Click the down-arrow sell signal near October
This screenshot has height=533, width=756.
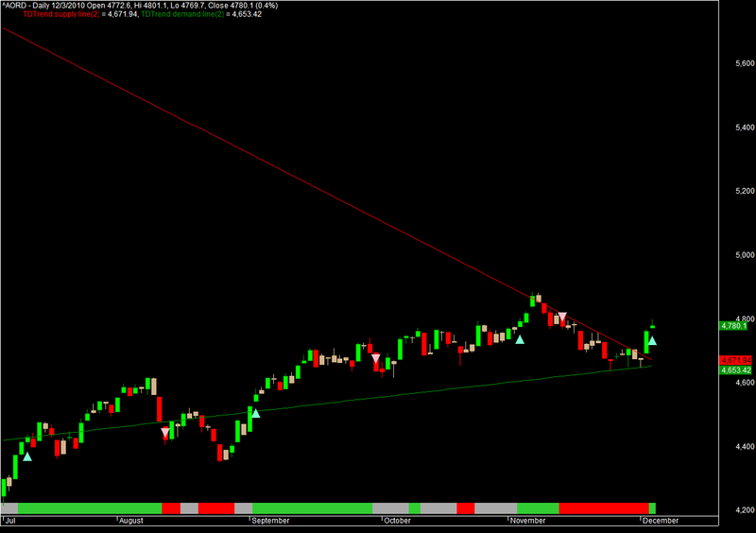[375, 358]
